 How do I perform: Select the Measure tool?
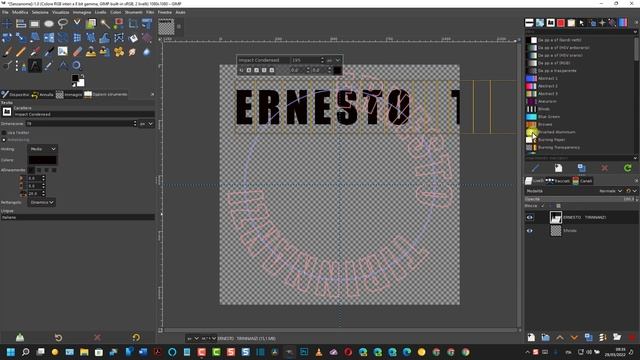click(62, 65)
